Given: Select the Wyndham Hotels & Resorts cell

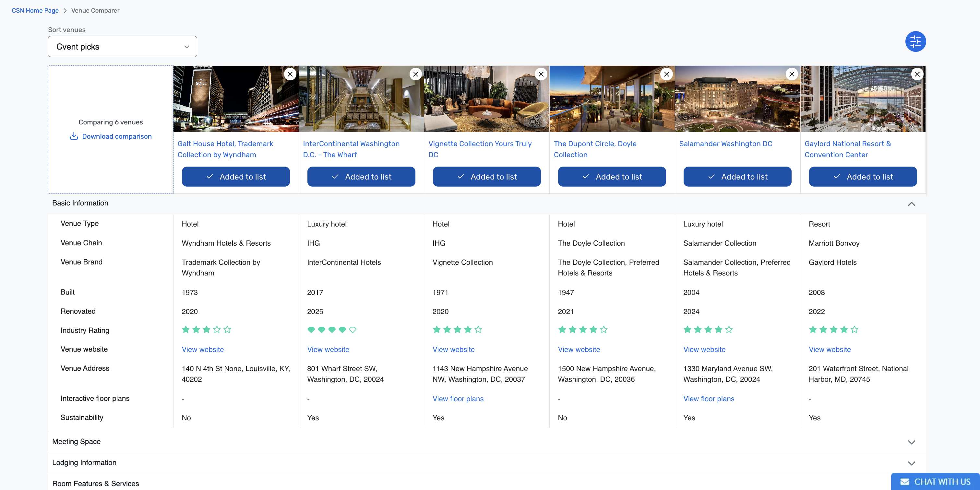Looking at the screenshot, I should [x=226, y=243].
